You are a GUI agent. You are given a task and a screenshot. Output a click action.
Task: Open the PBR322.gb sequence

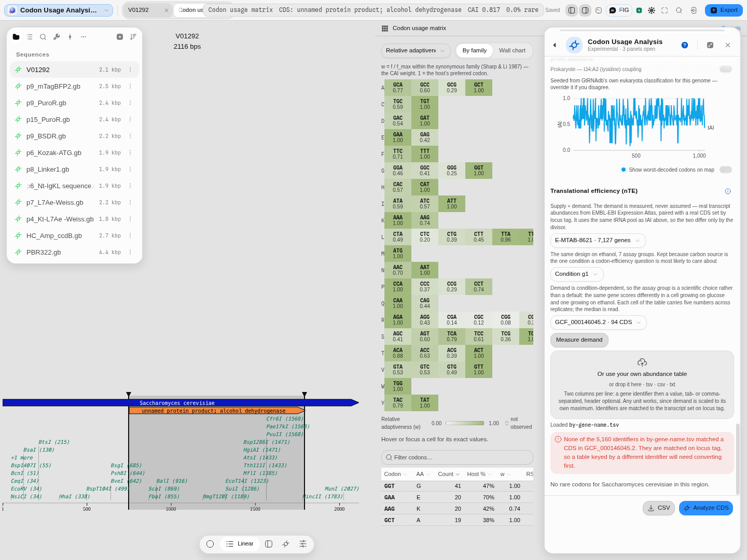pos(75,253)
